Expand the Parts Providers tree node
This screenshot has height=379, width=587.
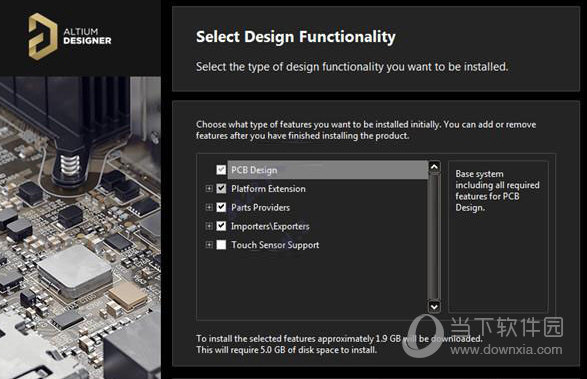[209, 207]
